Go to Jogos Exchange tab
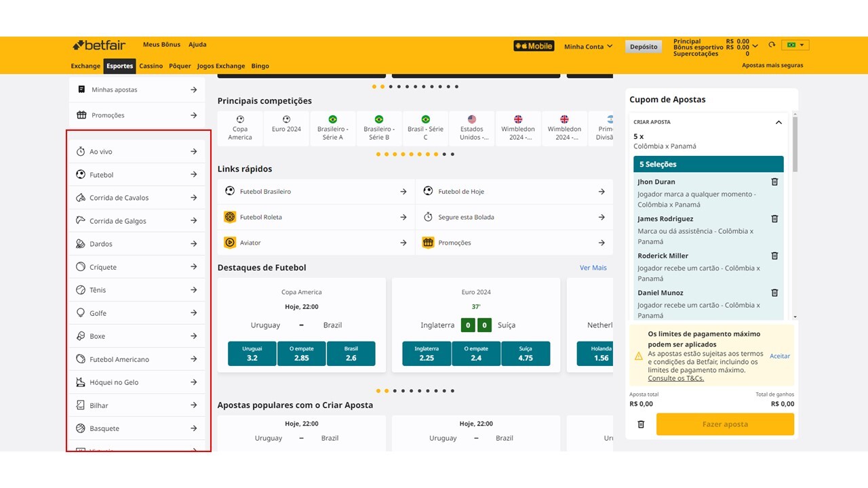Screen dimensions: 868x488 221,66
